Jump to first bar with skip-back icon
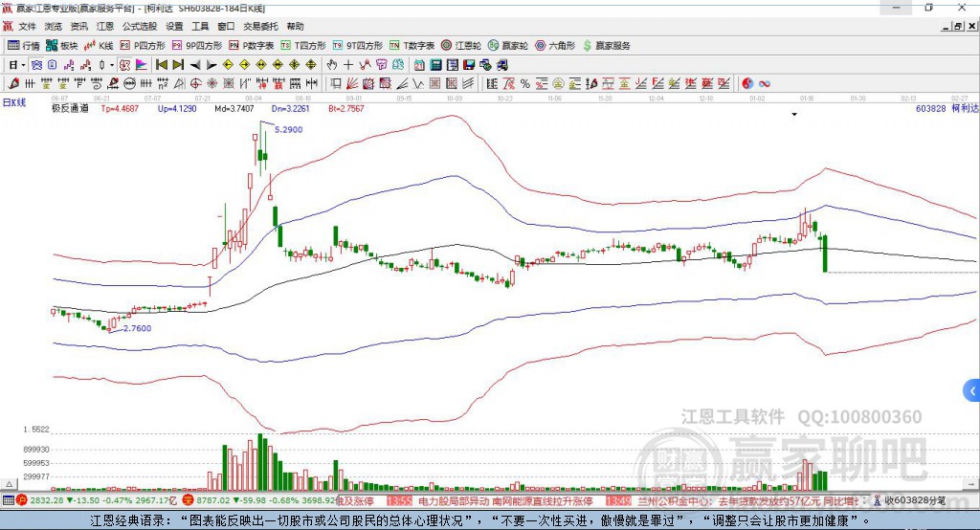 pos(161,65)
